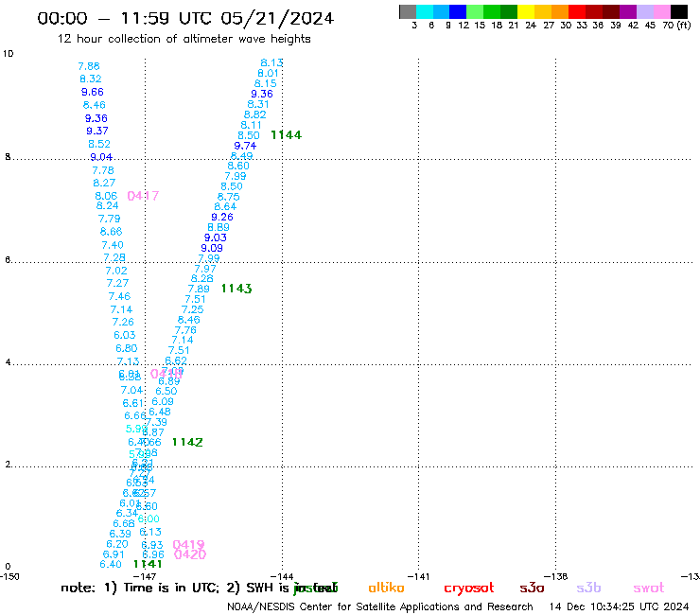Click the longitude axis label '-144'
This screenshot has width=700, height=615.
pyautogui.click(x=282, y=576)
